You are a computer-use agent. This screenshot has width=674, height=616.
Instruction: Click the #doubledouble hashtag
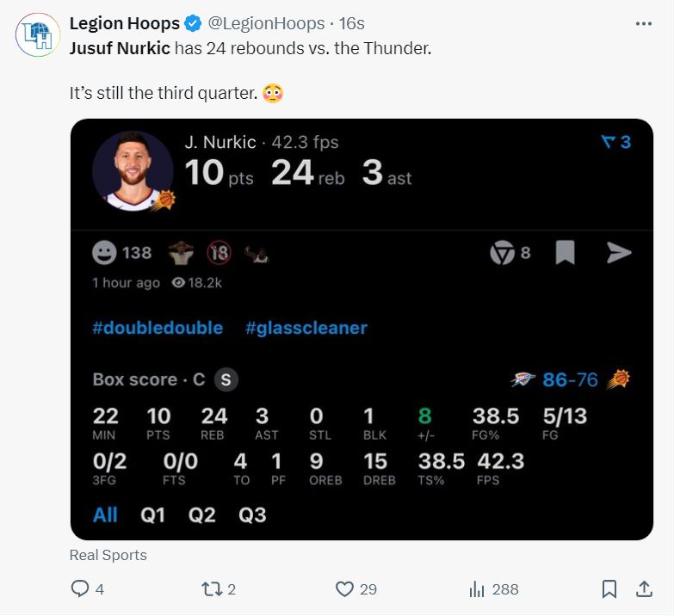click(158, 328)
